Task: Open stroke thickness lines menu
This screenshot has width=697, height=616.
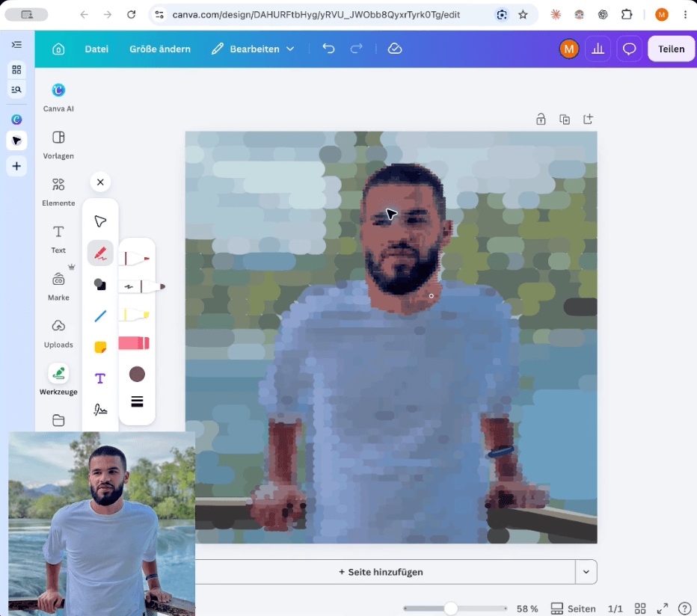Action: pyautogui.click(x=137, y=401)
